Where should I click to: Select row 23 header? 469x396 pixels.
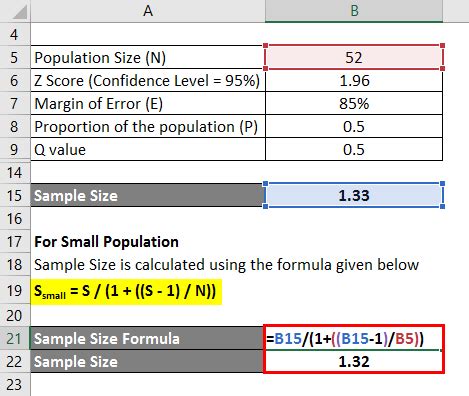pyautogui.click(x=15, y=384)
